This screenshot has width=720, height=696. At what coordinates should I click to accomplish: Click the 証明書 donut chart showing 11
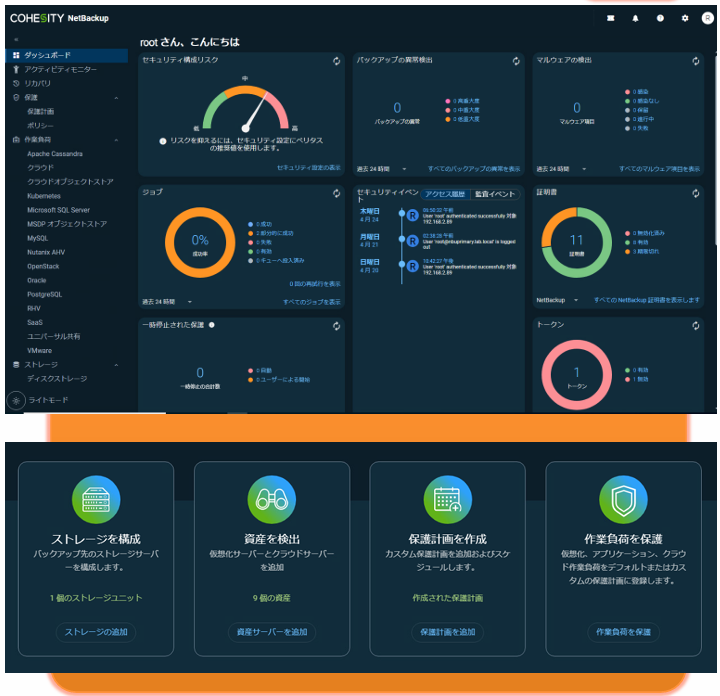(576, 242)
